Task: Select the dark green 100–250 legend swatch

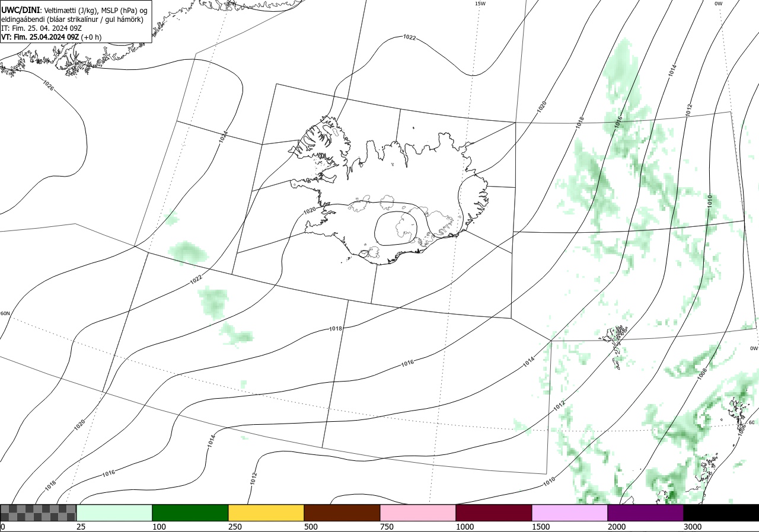Action: pyautogui.click(x=190, y=512)
